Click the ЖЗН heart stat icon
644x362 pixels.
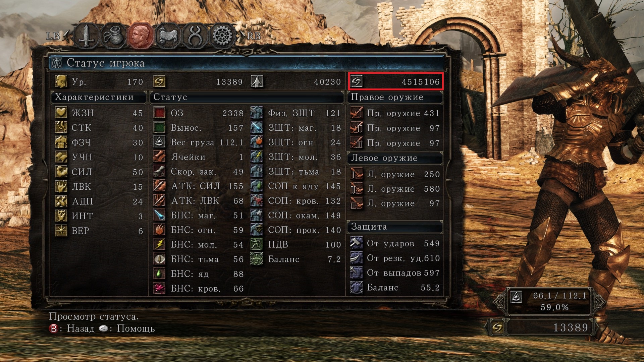(61, 112)
